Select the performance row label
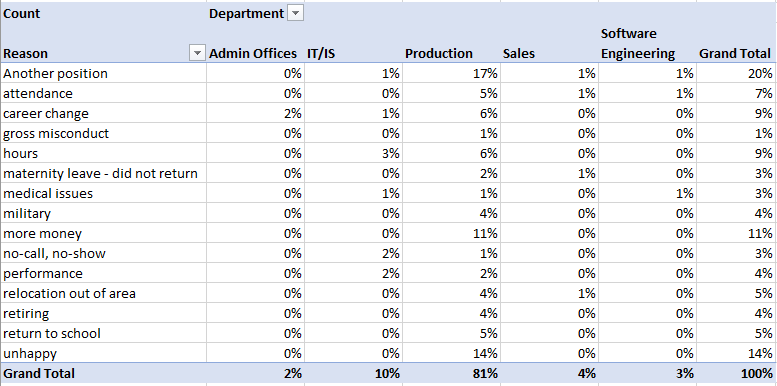 [104, 273]
